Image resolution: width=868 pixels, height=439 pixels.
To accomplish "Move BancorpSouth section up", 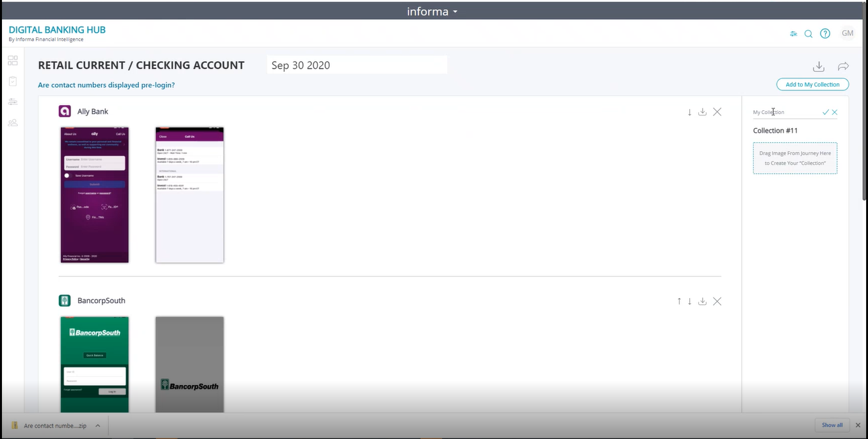I will click(x=679, y=301).
